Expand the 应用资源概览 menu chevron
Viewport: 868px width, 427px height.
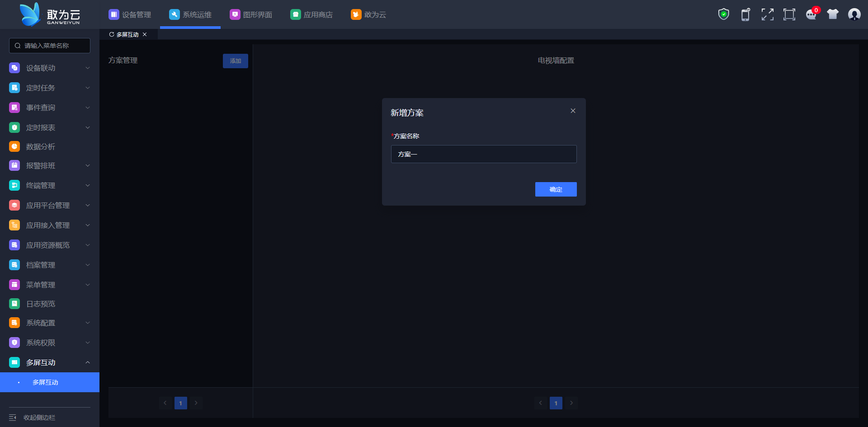(88, 245)
